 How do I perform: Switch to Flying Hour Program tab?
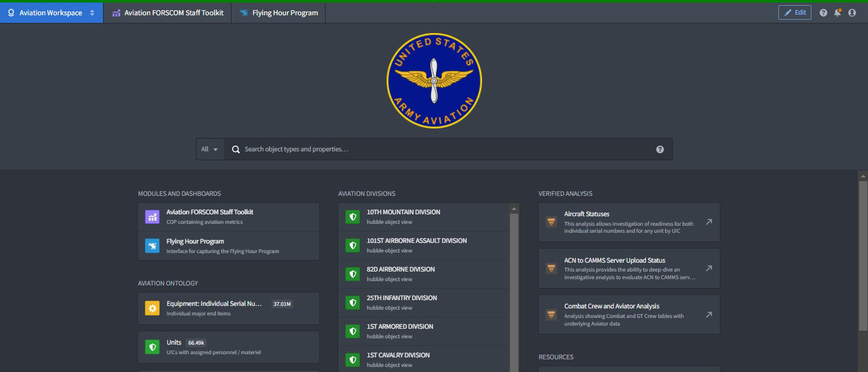coord(279,13)
